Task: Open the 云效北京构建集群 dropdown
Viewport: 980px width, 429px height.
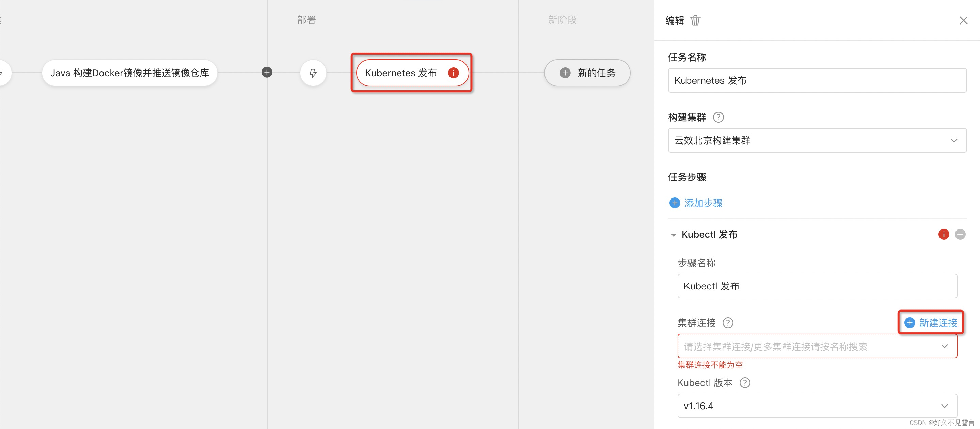Action: [817, 140]
